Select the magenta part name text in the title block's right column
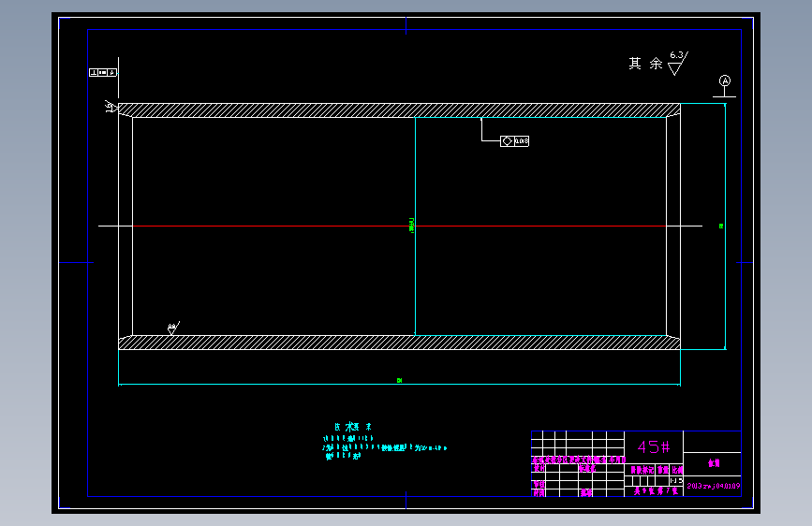This screenshot has height=526, width=812. pyautogui.click(x=714, y=463)
